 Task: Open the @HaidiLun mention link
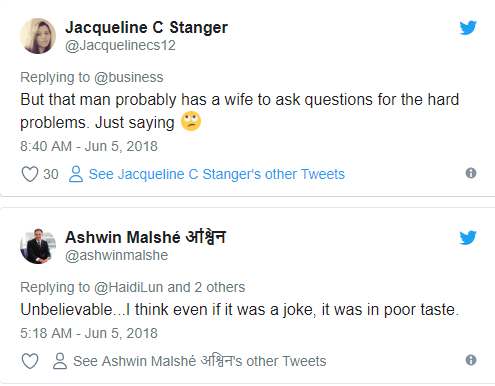coord(129,287)
